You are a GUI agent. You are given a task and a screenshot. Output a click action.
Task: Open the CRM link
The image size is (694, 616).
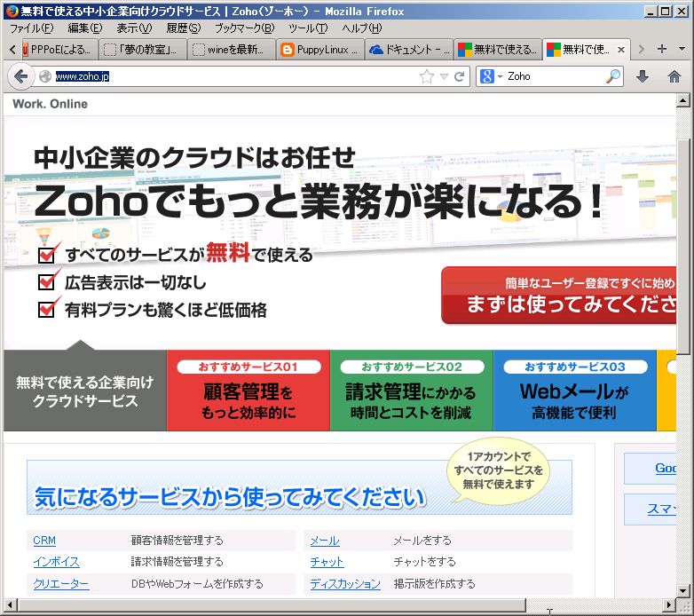coord(44,541)
